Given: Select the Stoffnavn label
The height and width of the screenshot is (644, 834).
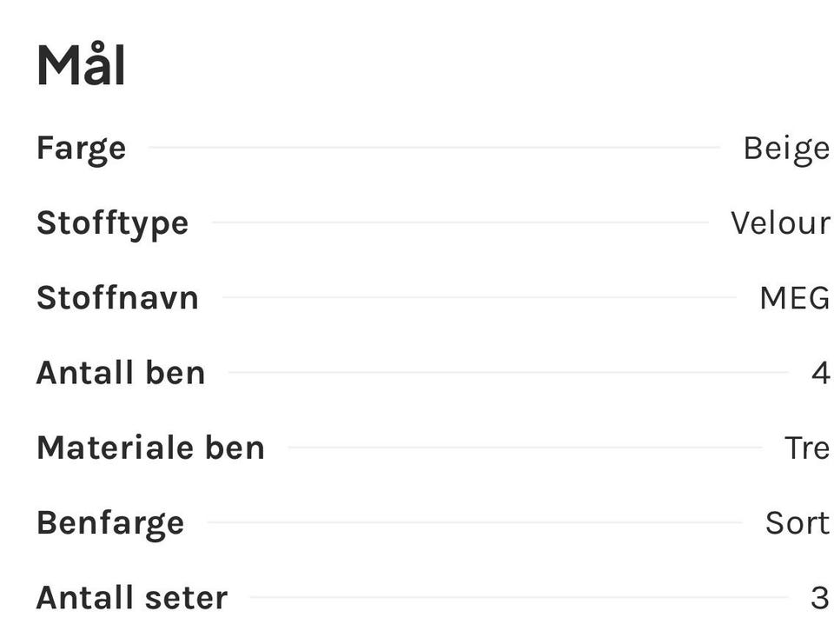Looking at the screenshot, I should tap(117, 297).
